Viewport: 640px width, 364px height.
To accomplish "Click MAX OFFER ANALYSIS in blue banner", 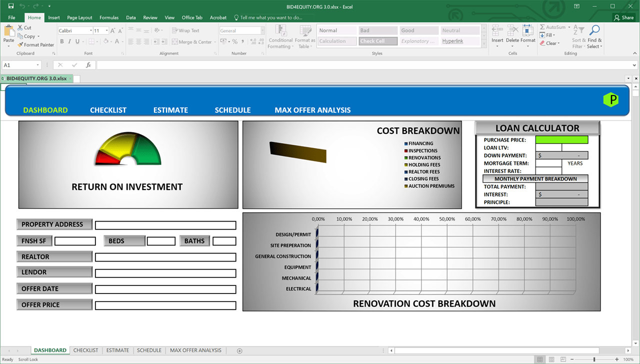I will pyautogui.click(x=312, y=110).
